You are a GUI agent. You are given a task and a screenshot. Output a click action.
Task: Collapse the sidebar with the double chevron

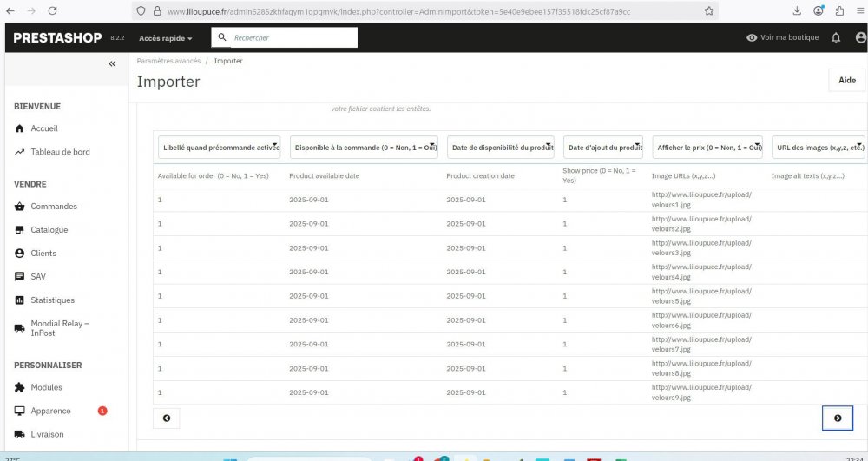click(112, 63)
